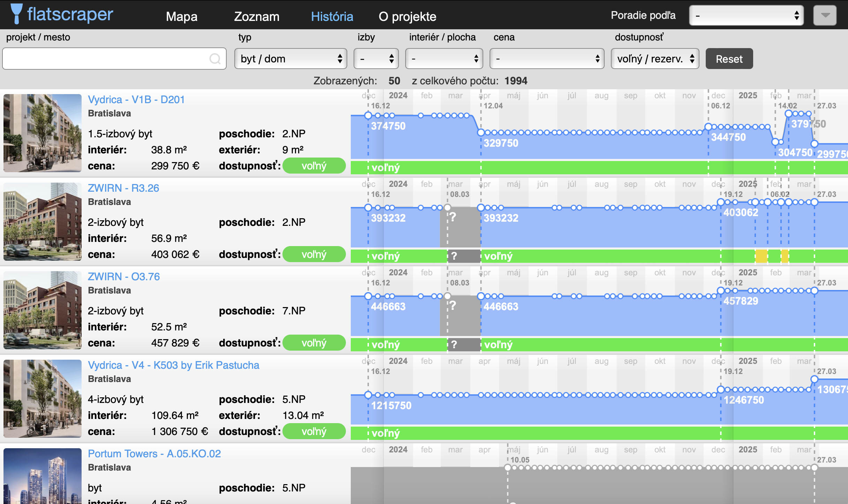
Task: Click the search magnifier icon in project field
Action: point(215,59)
